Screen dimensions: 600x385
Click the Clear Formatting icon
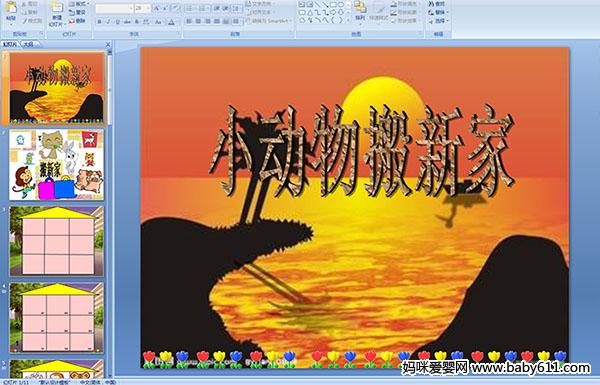tap(175, 8)
